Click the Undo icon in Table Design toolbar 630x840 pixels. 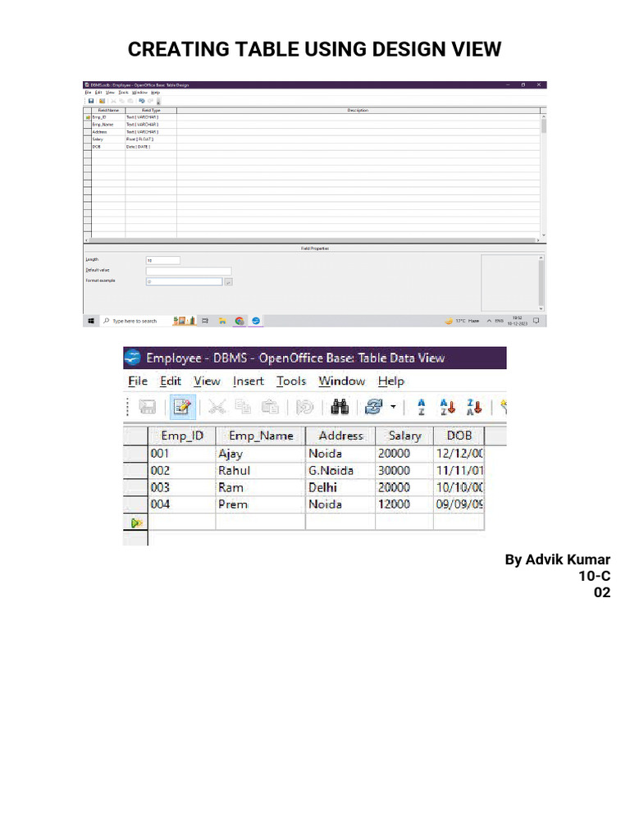pos(142,101)
